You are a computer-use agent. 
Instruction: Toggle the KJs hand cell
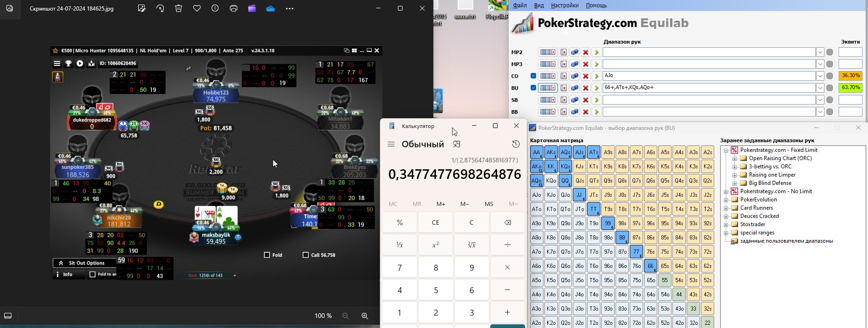[x=580, y=167]
